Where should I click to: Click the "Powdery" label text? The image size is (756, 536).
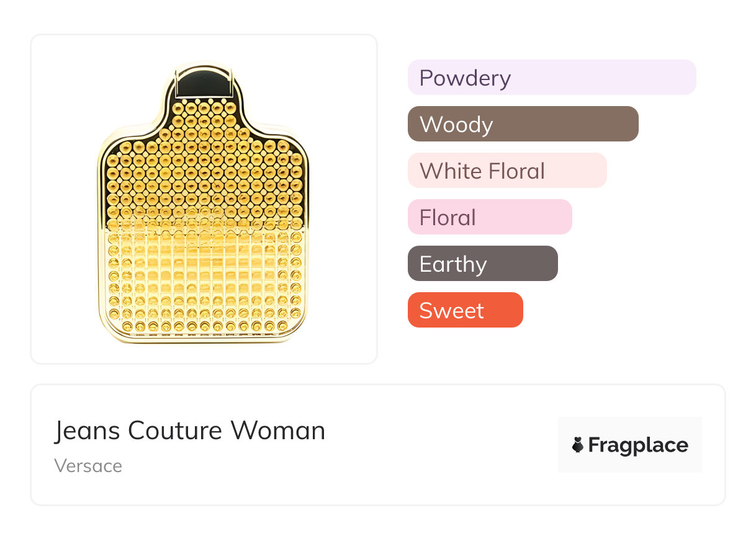(465, 78)
